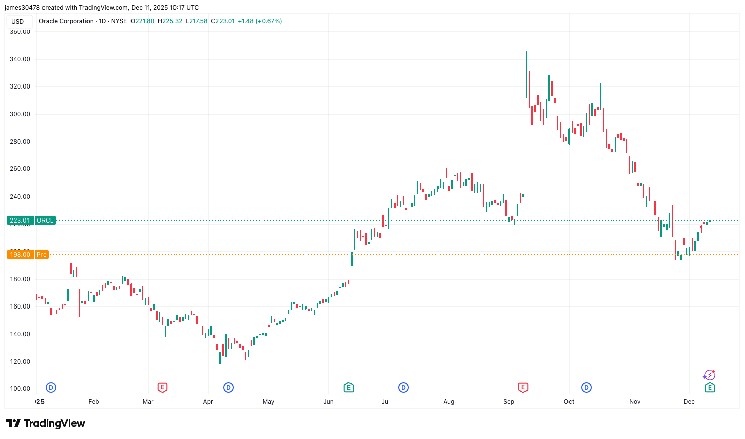This screenshot has height=439, width=745.
Task: Click the Aug label on time axis
Action: tap(448, 401)
